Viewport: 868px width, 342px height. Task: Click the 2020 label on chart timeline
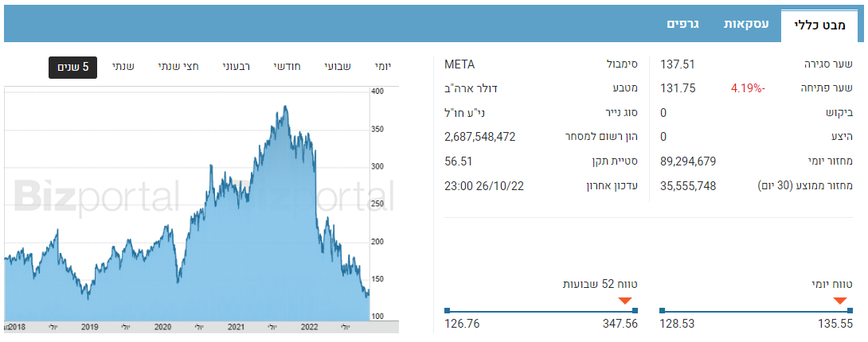(162, 327)
